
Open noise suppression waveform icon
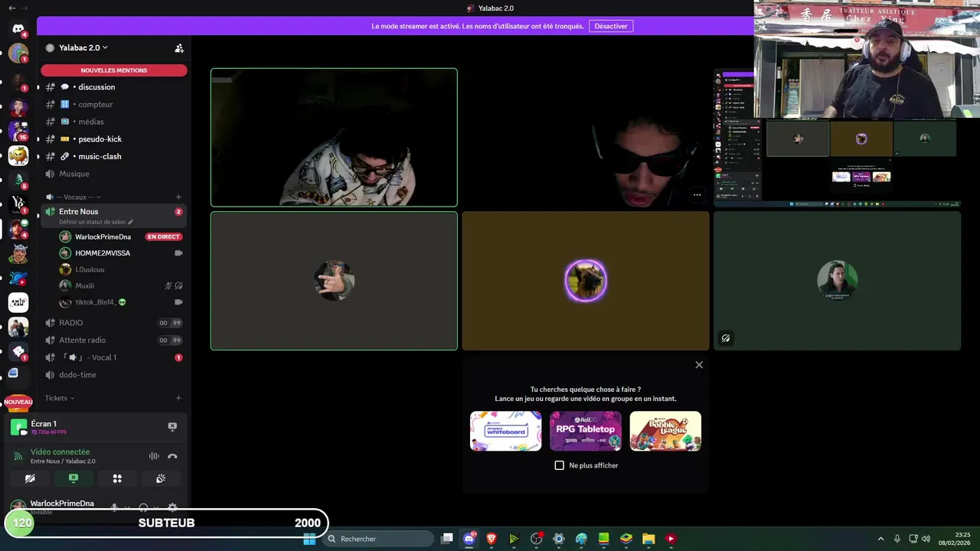point(154,456)
